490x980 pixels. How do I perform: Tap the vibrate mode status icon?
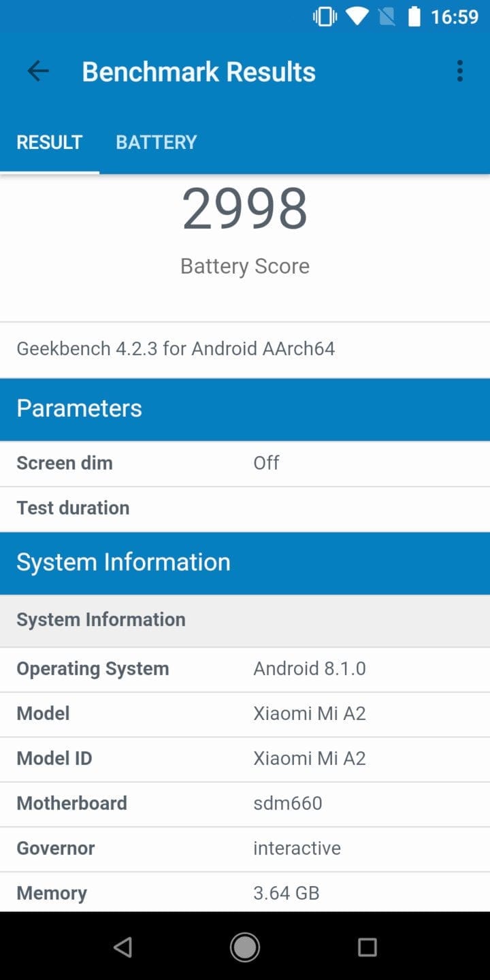325,16
